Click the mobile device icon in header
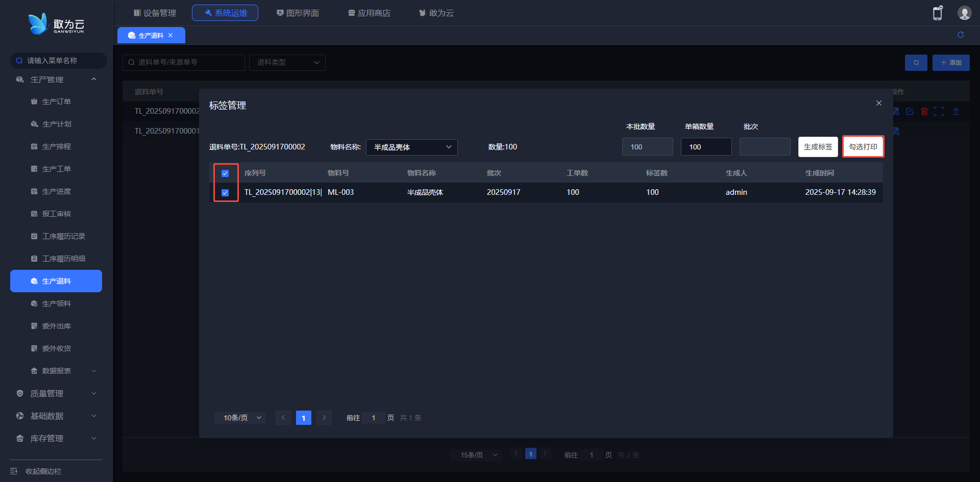Viewport: 980px width, 482px height. click(937, 13)
